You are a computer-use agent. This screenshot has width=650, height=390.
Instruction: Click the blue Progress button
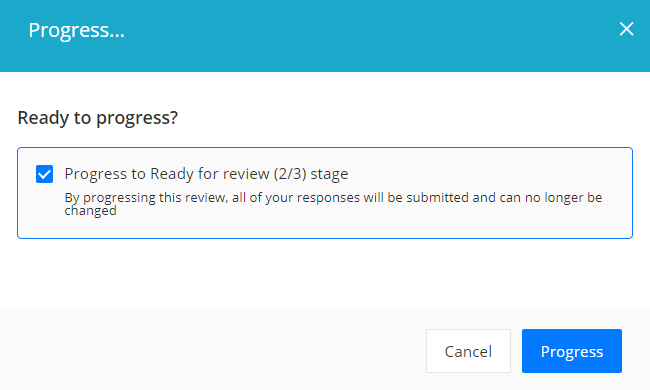point(572,351)
